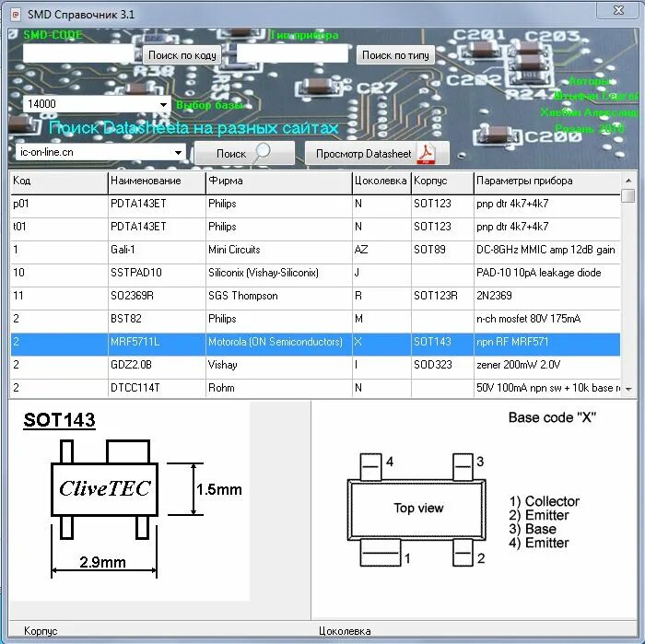The height and width of the screenshot is (644, 645).
Task: Click the 'Просмотр Datasheet' button
Action: coord(377,153)
